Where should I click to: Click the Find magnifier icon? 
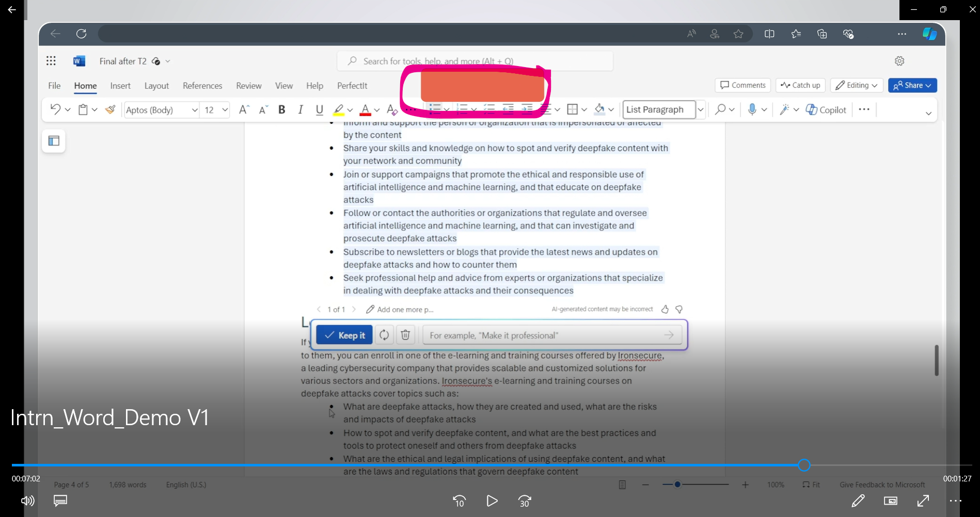pyautogui.click(x=720, y=109)
